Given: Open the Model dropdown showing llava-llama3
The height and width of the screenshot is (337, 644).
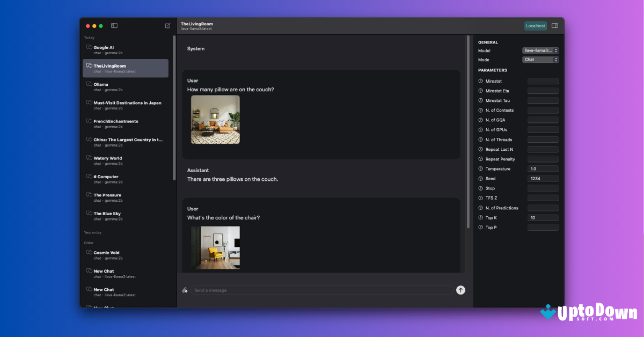Looking at the screenshot, I should (540, 50).
